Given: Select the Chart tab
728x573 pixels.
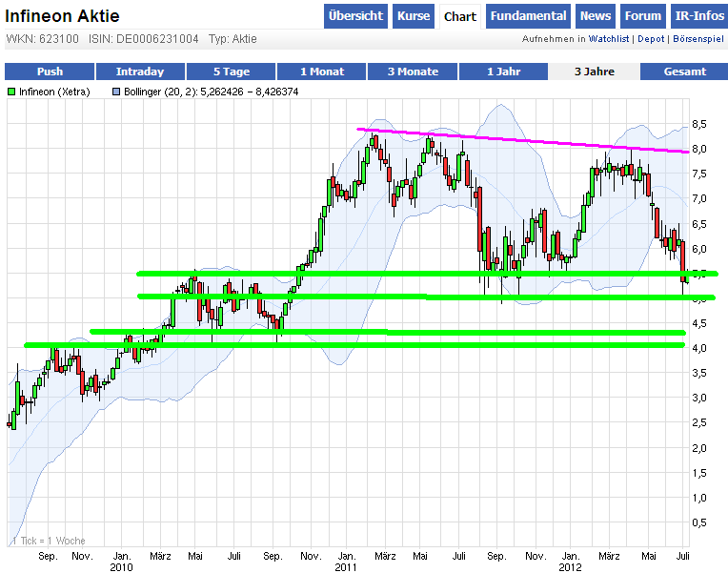Looking at the screenshot, I should (x=460, y=17).
